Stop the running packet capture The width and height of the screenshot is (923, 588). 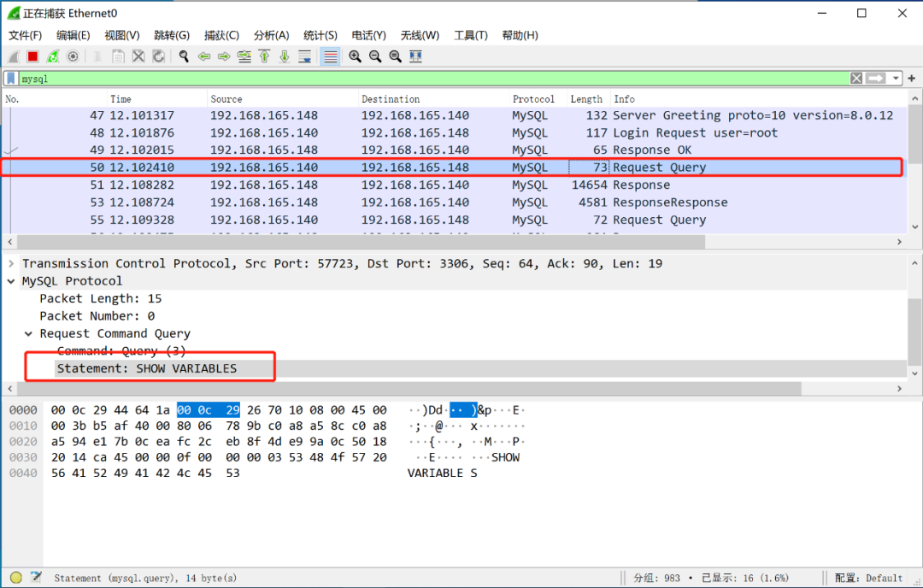coord(32,56)
